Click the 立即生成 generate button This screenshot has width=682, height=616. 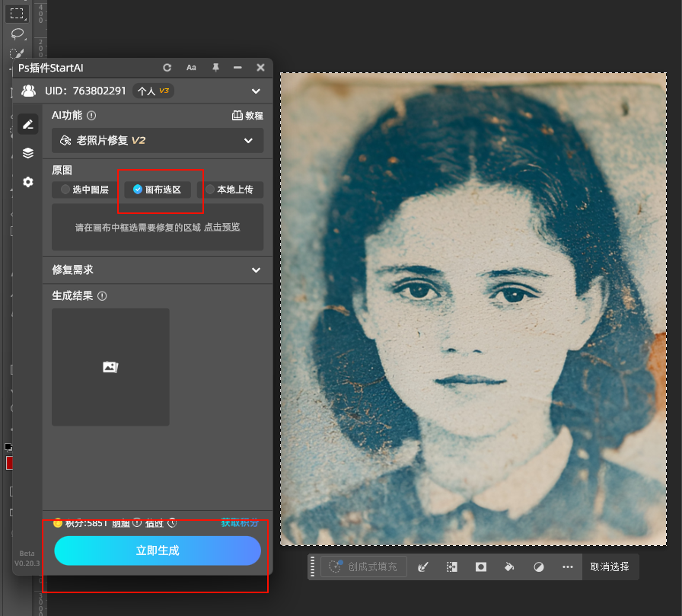158,551
